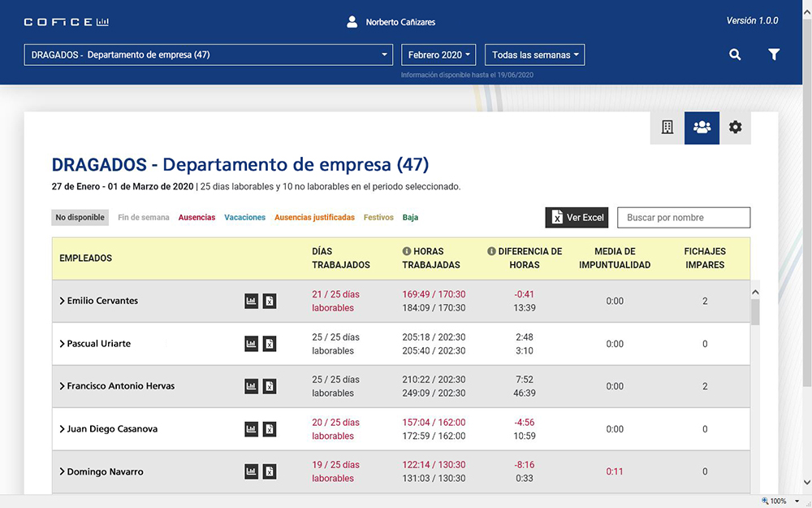Click the Buscar por nombre field
The width and height of the screenshot is (812, 508).
684,218
